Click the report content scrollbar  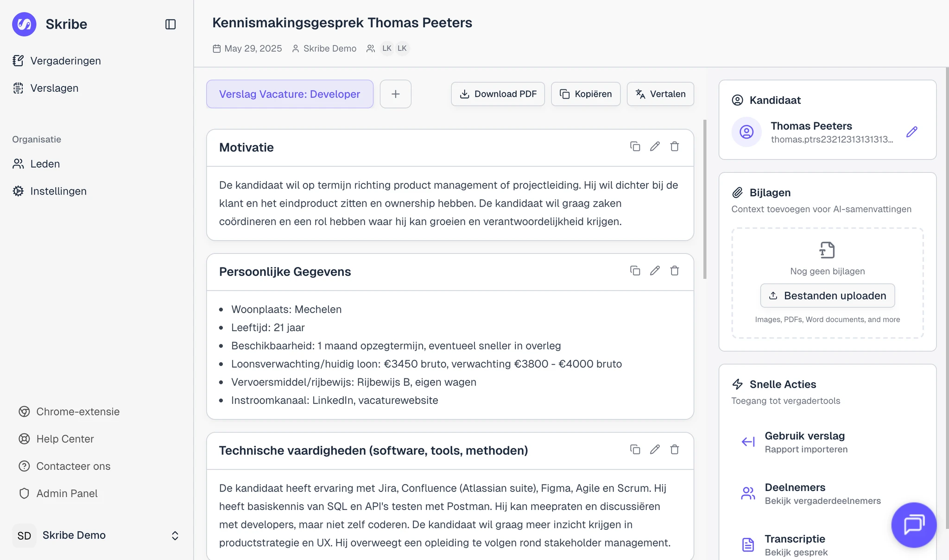tap(705, 199)
